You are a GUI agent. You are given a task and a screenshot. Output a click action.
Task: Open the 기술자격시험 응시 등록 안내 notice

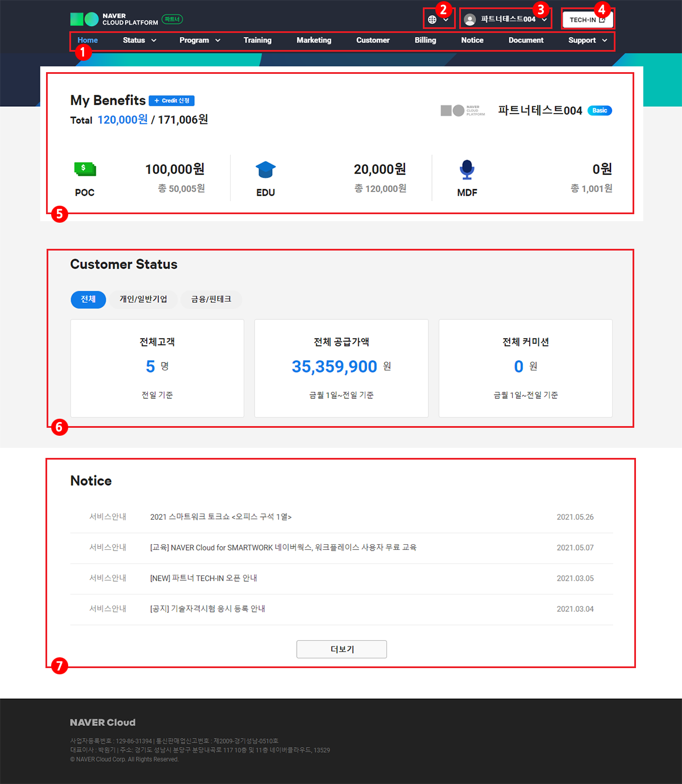click(207, 609)
